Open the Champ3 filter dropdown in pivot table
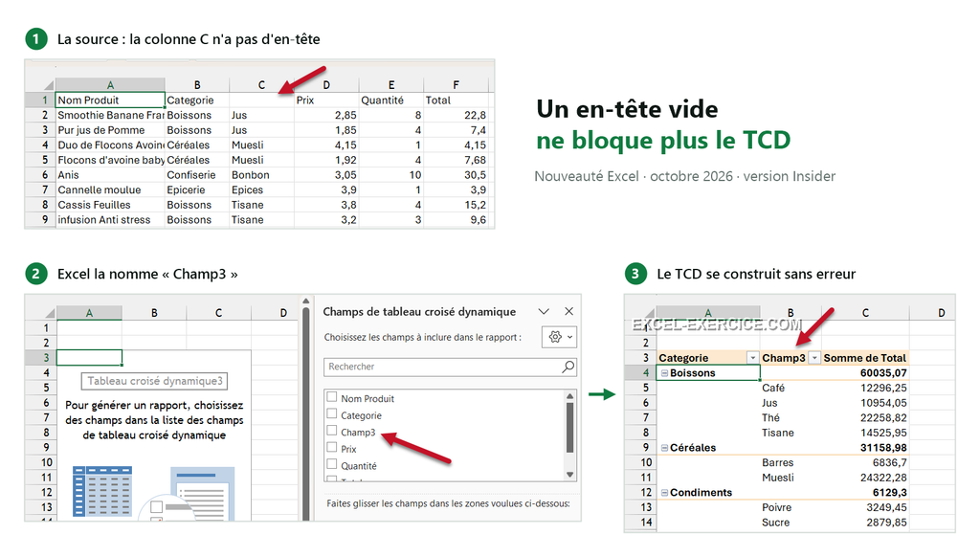The image size is (980, 557). tap(813, 358)
